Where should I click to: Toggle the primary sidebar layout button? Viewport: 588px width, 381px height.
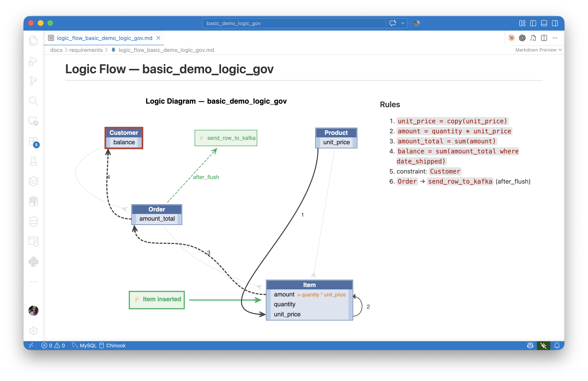pyautogui.click(x=533, y=23)
